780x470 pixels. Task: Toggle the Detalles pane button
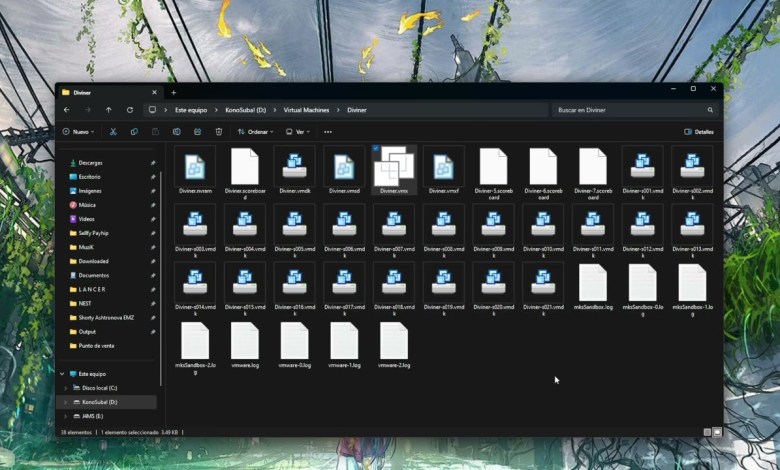click(699, 132)
